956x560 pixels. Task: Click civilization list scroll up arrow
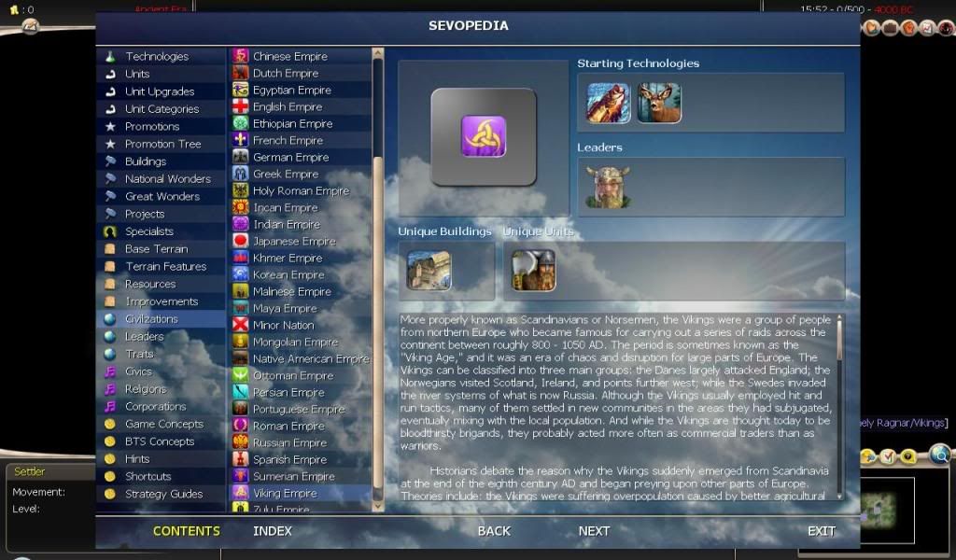tap(378, 53)
